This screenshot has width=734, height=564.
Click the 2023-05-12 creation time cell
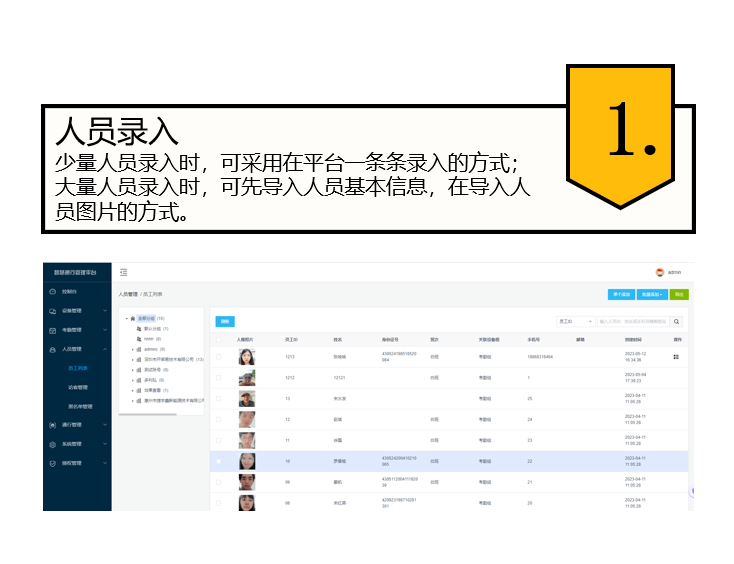[x=635, y=357]
